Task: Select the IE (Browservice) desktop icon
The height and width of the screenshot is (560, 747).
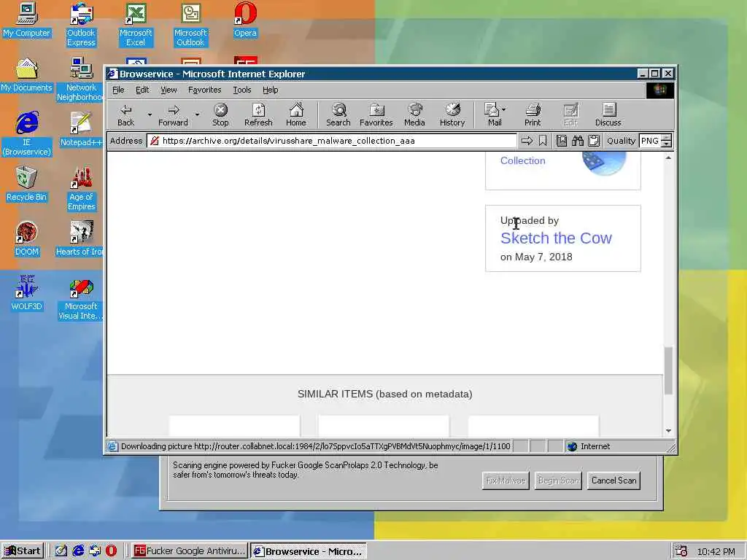Action: point(27,134)
